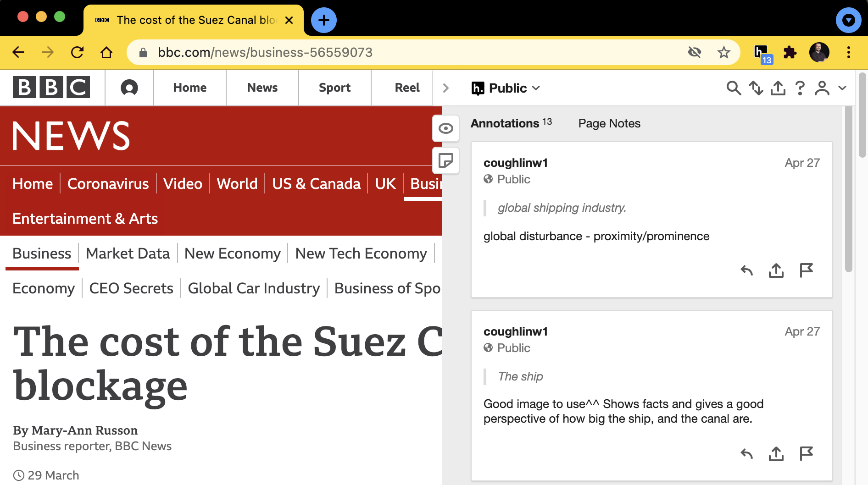The image size is (868, 485).
Task: Open BBC Home in top navigation
Action: [x=190, y=88]
